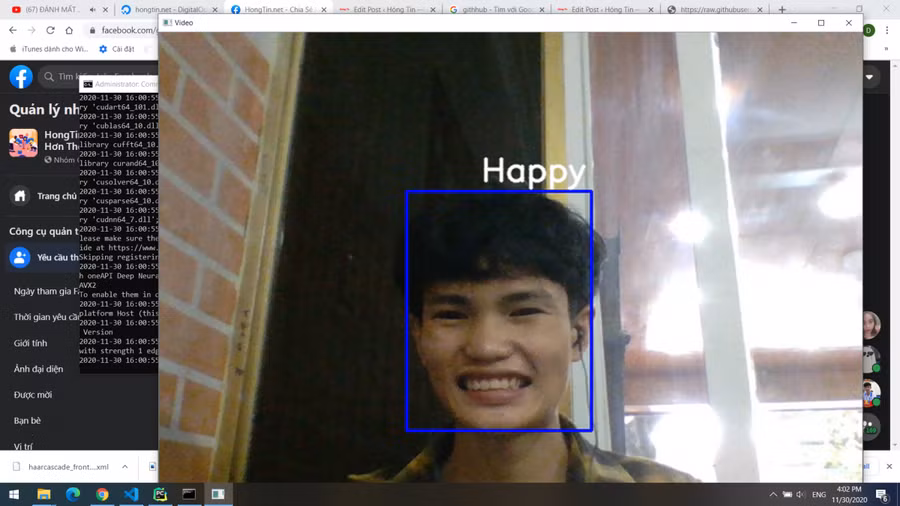Open Visual Studio Code from the taskbar

click(131, 494)
